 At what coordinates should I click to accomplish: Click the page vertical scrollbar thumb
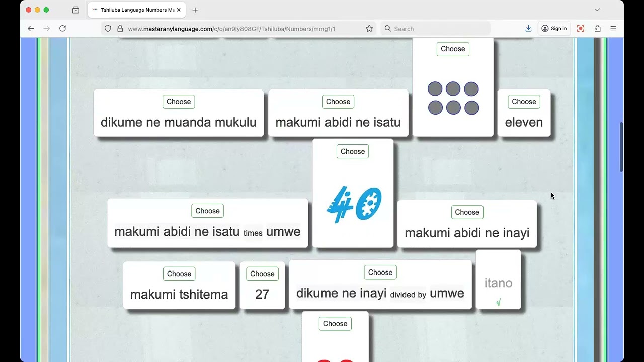point(621,147)
